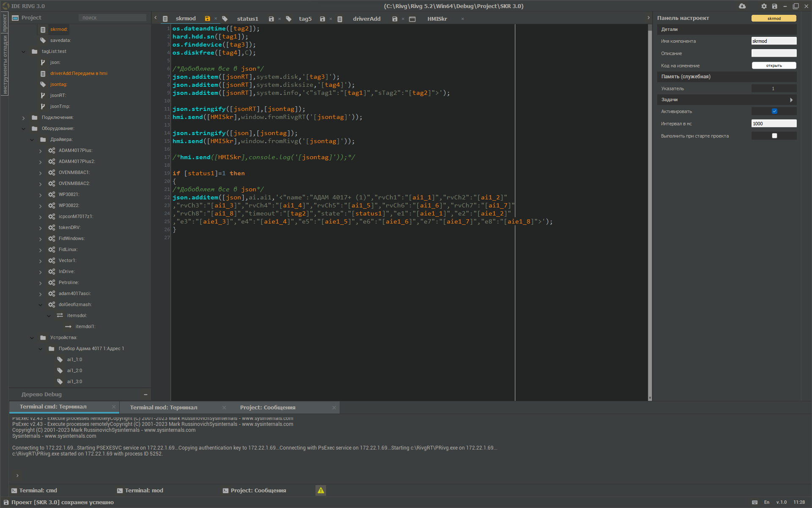812x508 pixels.
Task: Click the warning triangle icon in bottom bar
Action: pyautogui.click(x=321, y=490)
